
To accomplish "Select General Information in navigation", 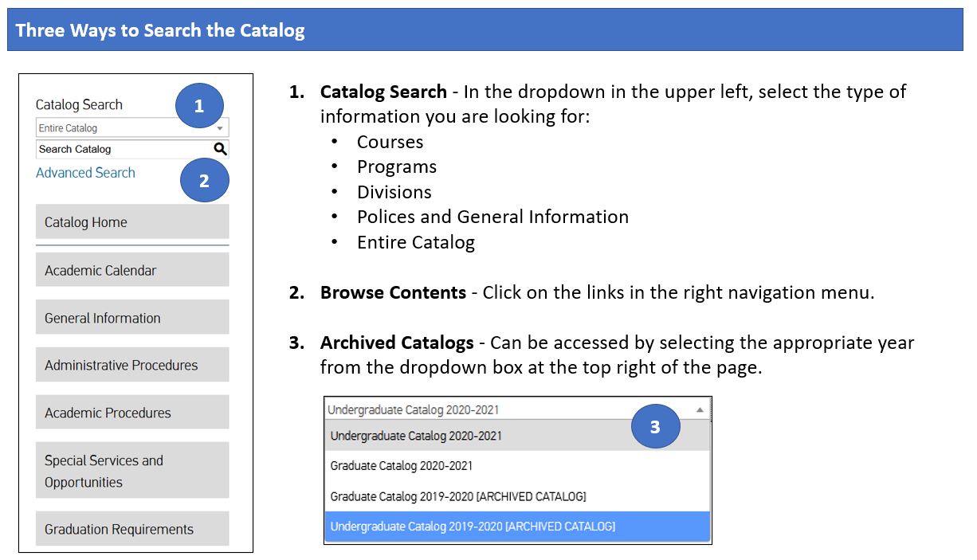I will coord(132,318).
